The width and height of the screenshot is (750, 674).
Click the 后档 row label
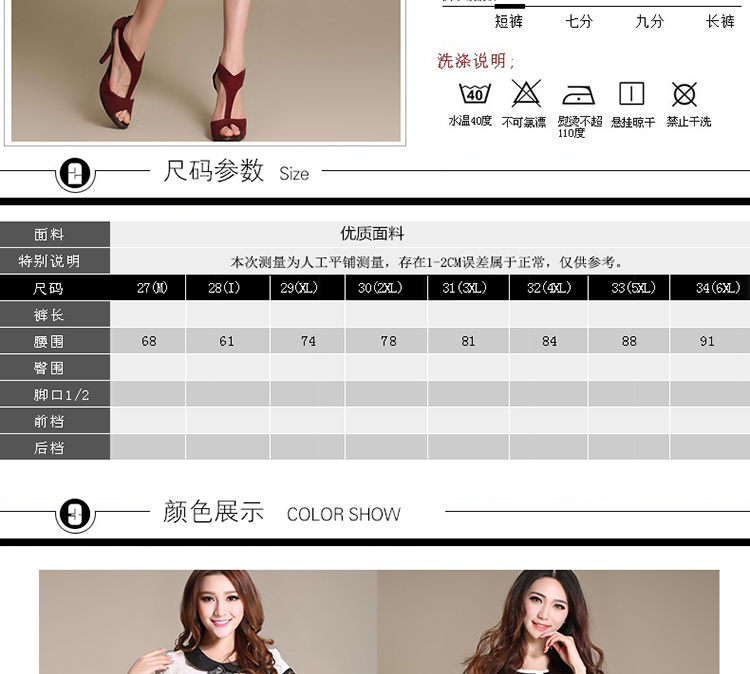(55, 447)
